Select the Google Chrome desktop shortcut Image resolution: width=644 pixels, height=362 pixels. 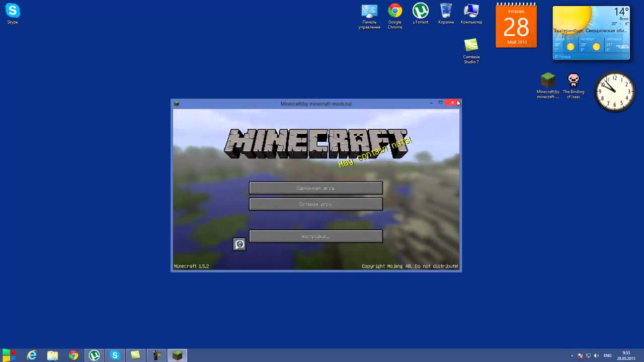pos(395,17)
